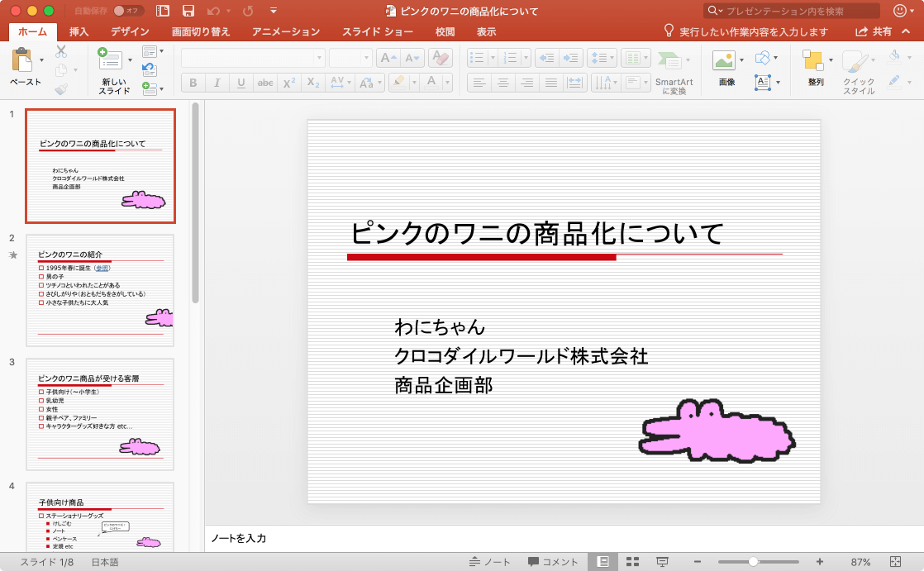Open the コメント comments button
Viewport: 924px width, 571px height.
(x=553, y=562)
